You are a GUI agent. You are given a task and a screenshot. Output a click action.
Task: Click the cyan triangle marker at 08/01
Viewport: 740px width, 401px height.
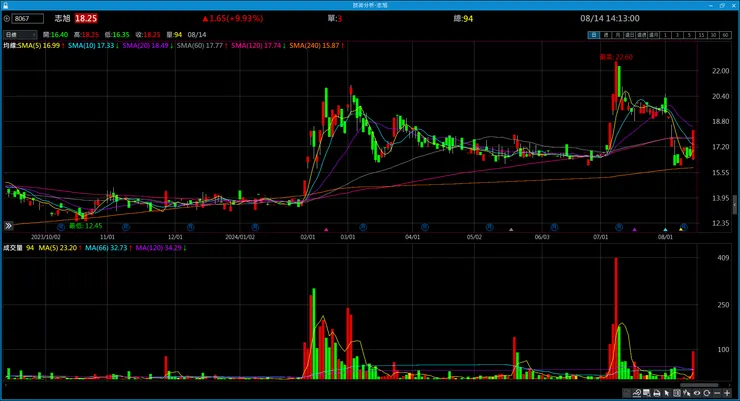tap(665, 230)
